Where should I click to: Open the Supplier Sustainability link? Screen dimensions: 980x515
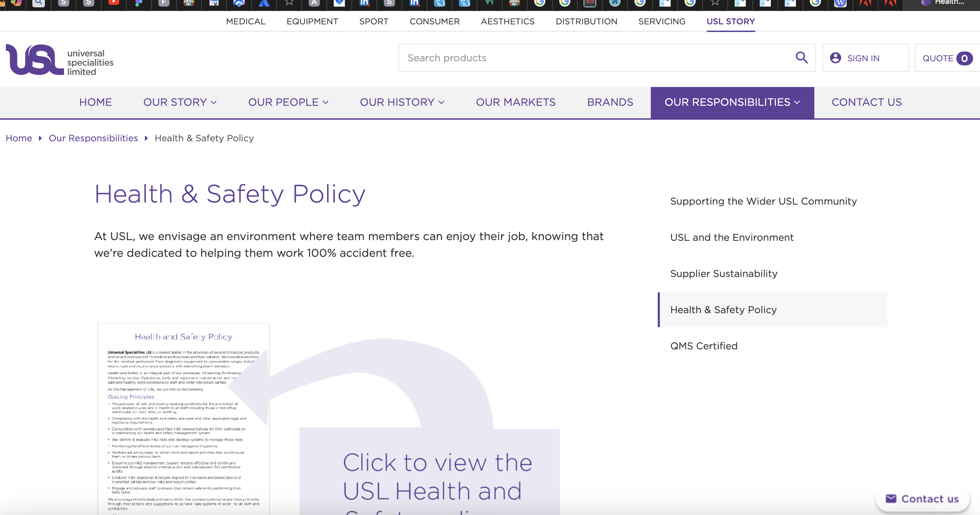tap(724, 274)
